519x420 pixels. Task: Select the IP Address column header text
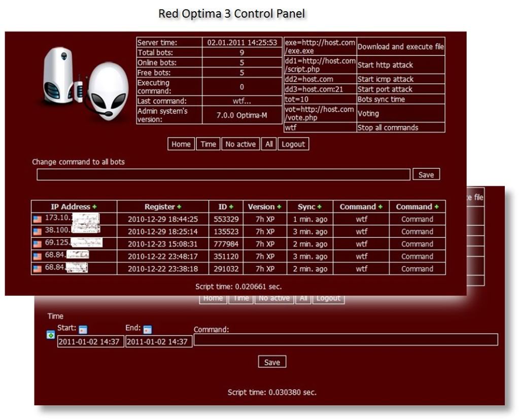click(71, 207)
